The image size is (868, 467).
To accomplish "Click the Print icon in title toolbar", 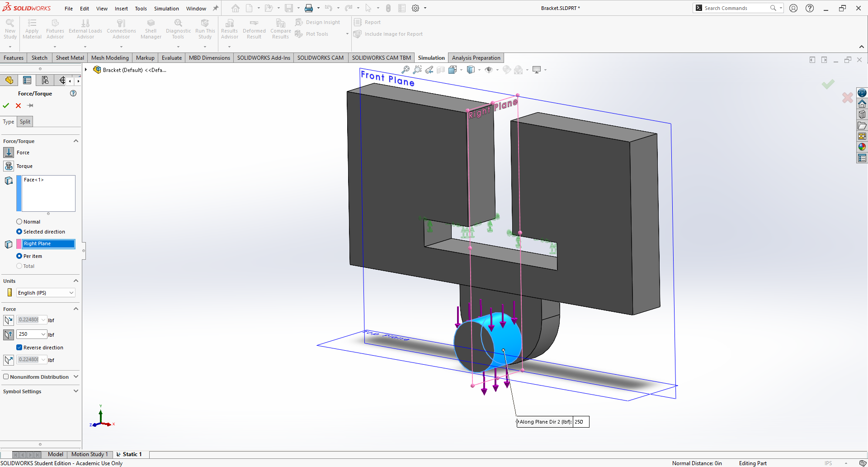I will [309, 8].
